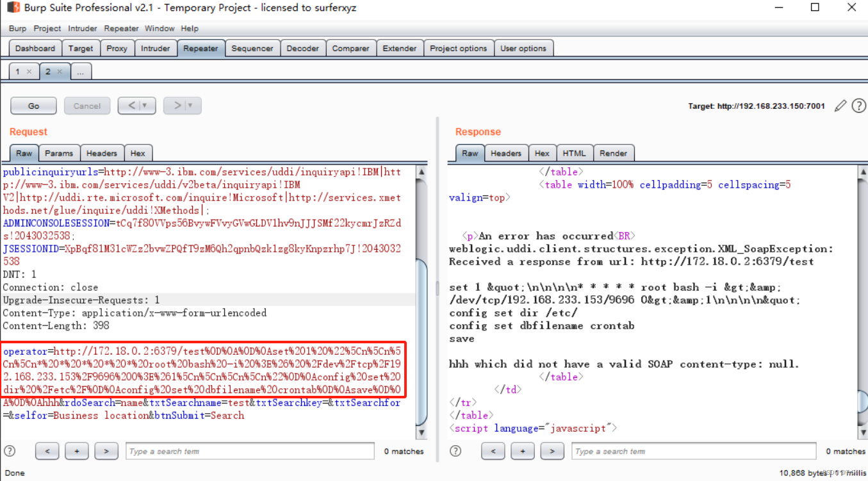
Task: Switch to the Dashboard tab
Action: pyautogui.click(x=35, y=48)
